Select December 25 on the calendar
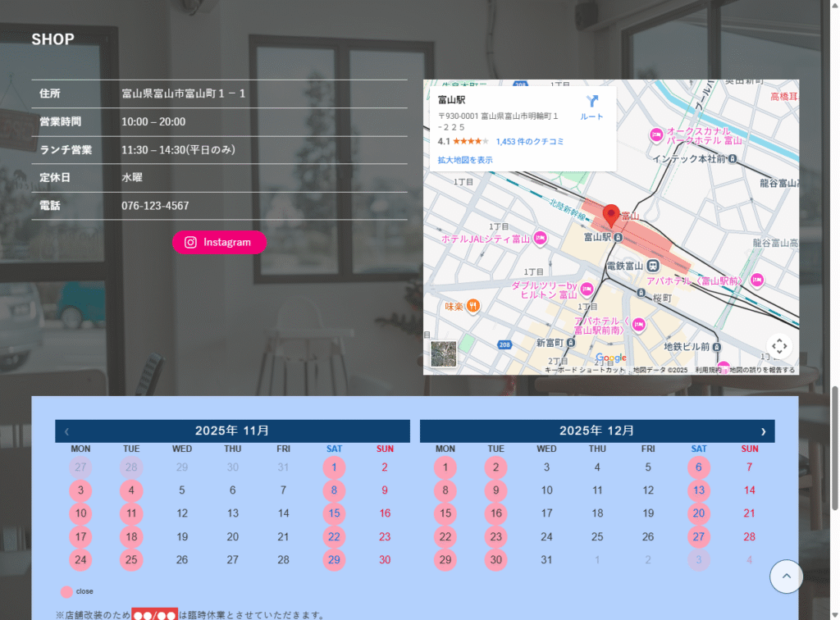The height and width of the screenshot is (620, 840). click(597, 537)
